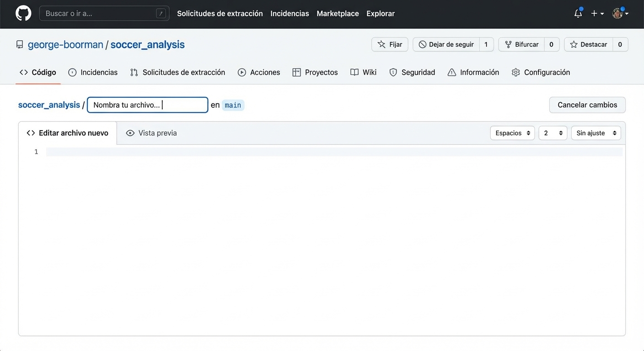Click the line number 1 gutter
The height and width of the screenshot is (351, 644).
(36, 152)
